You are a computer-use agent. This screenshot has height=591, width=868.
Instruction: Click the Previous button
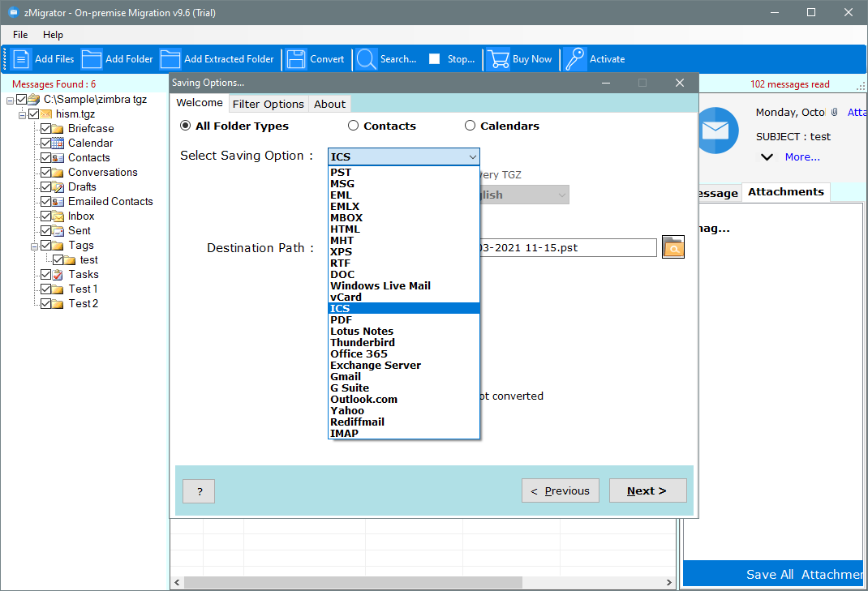click(561, 490)
